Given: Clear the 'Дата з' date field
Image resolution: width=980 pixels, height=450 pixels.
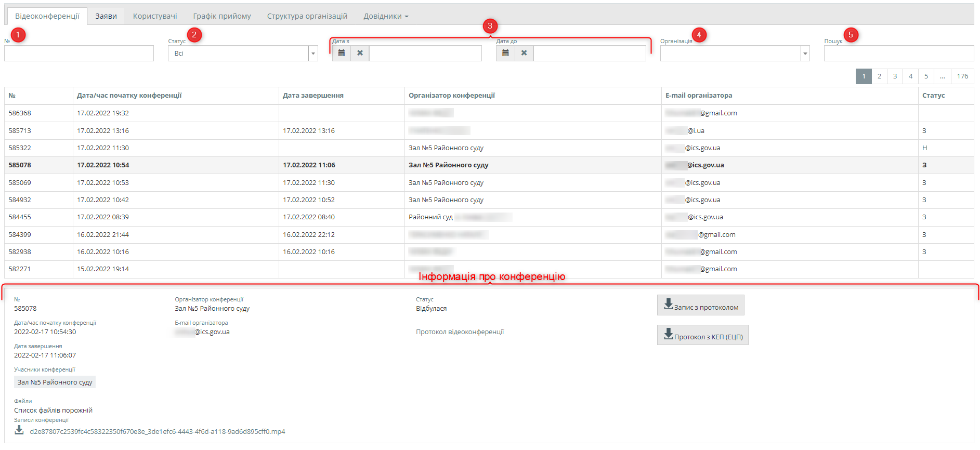Looking at the screenshot, I should tap(360, 53).
